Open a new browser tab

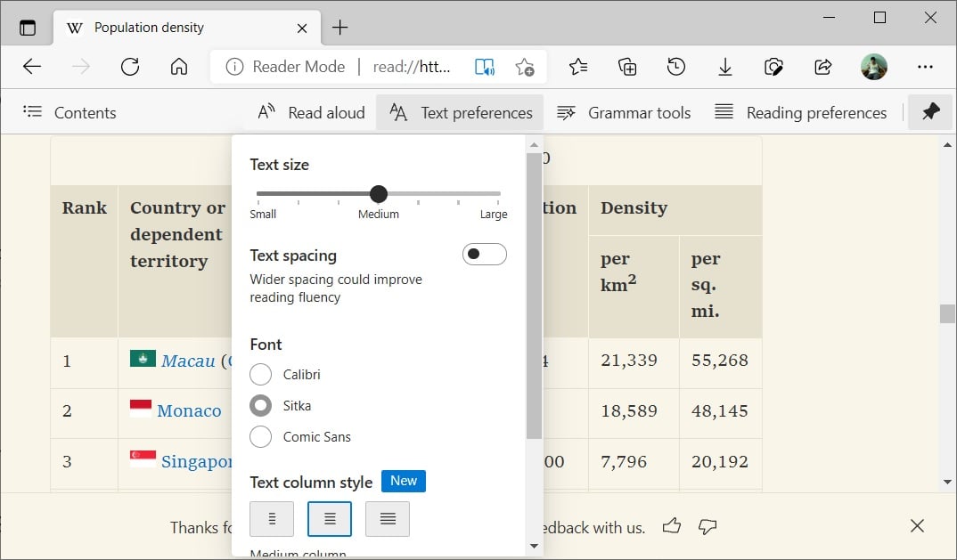[339, 28]
